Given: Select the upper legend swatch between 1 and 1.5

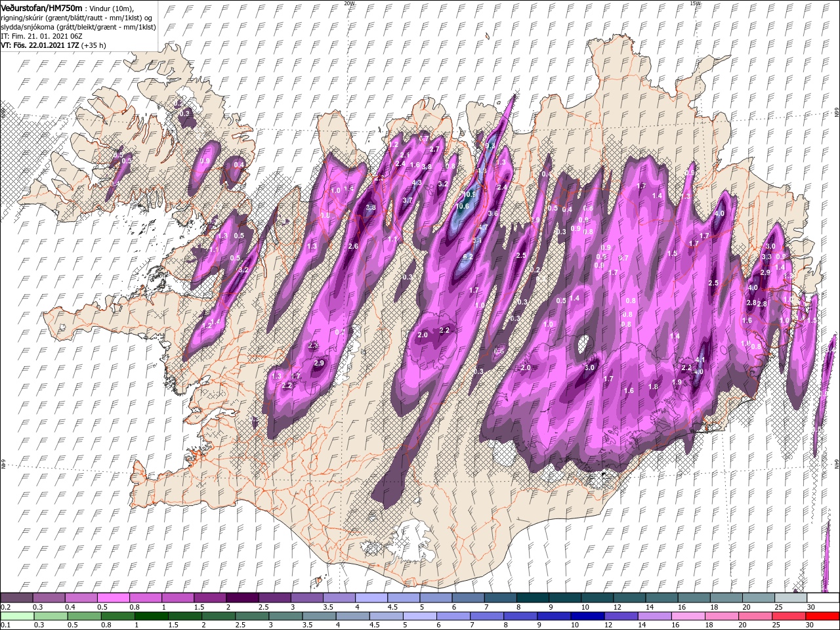Looking at the screenshot, I should pos(177,598).
